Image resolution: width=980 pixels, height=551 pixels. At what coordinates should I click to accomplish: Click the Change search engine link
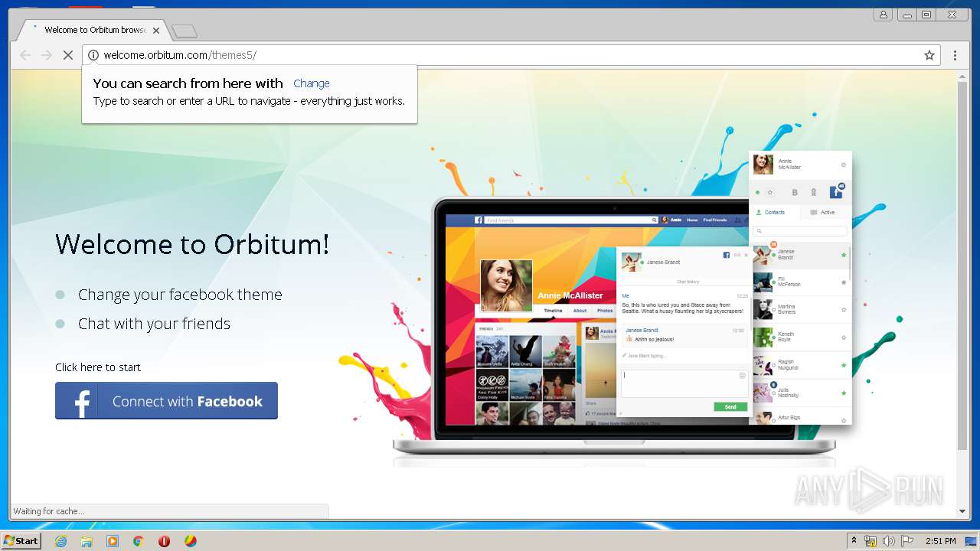click(312, 83)
